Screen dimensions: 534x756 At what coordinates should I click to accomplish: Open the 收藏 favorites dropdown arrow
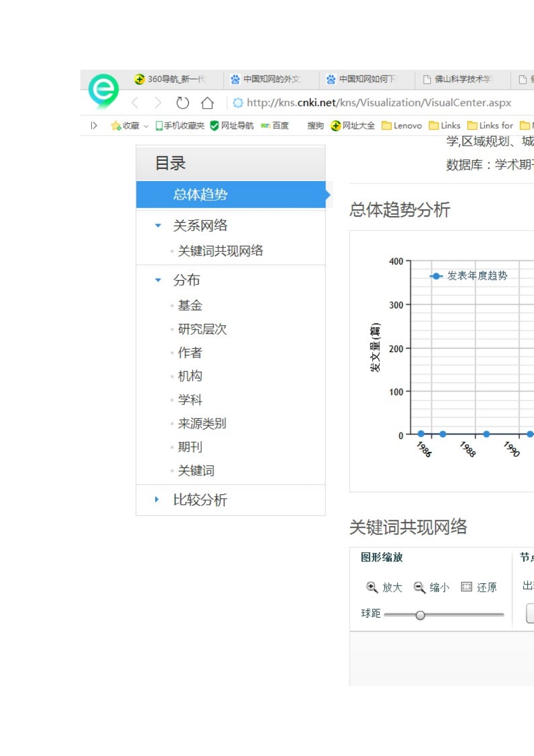pos(146,126)
